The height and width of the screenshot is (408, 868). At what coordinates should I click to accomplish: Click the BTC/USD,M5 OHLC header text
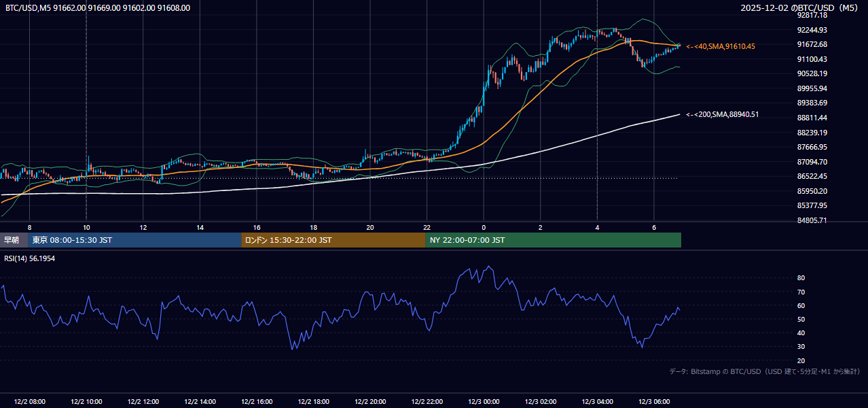click(98, 8)
